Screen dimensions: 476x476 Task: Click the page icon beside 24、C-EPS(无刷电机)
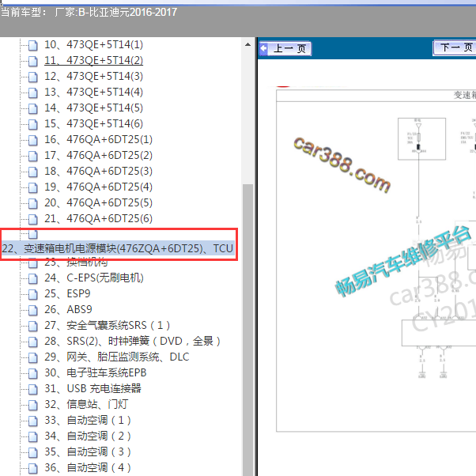pyautogui.click(x=32, y=278)
